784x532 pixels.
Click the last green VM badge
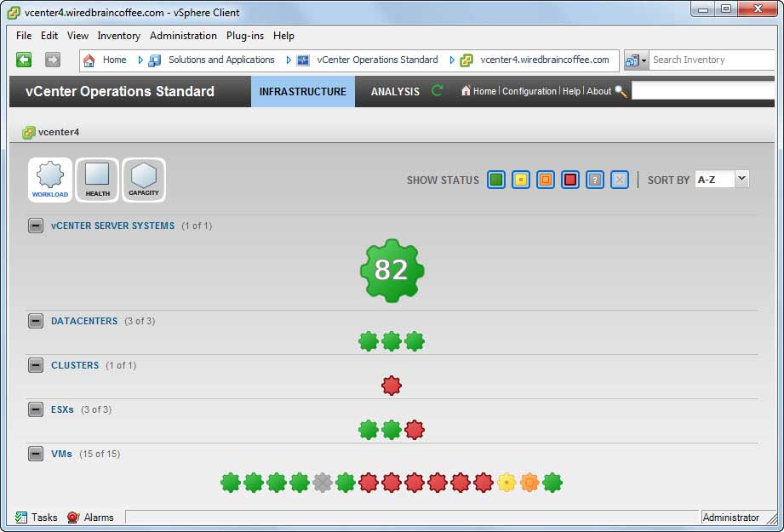[x=552, y=483]
